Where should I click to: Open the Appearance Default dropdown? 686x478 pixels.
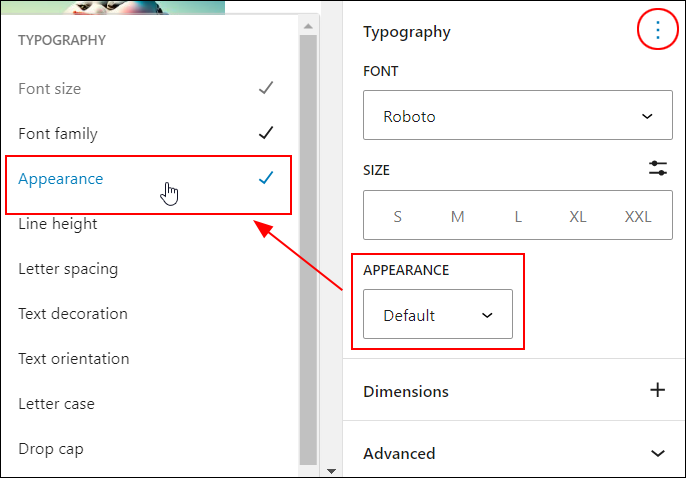[x=438, y=314]
